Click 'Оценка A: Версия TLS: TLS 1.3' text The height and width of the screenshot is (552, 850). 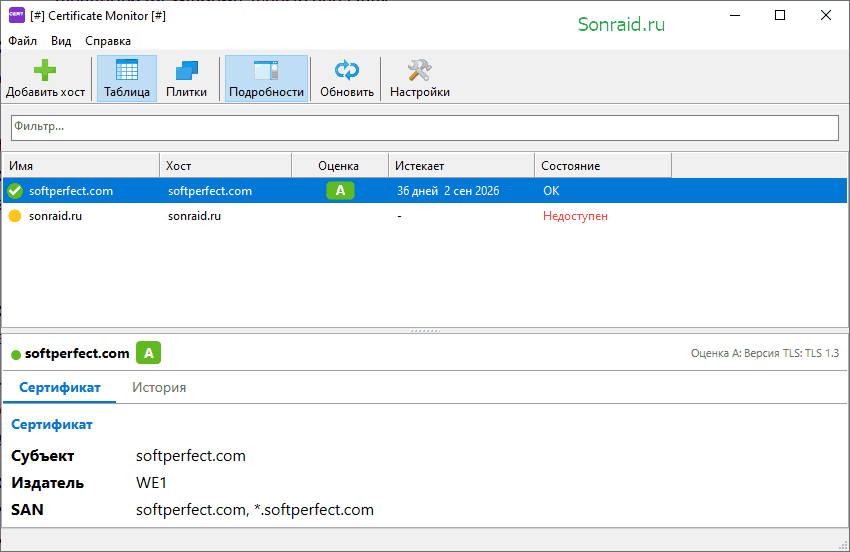click(765, 353)
